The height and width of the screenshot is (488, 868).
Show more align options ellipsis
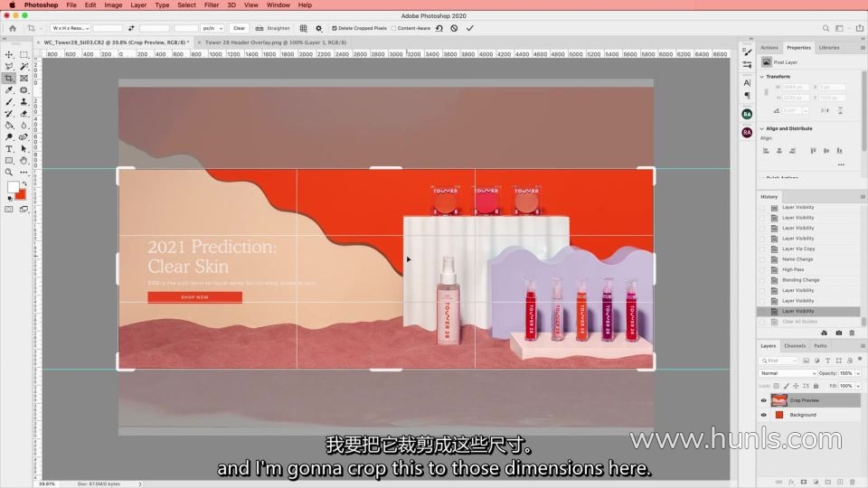coord(841,164)
